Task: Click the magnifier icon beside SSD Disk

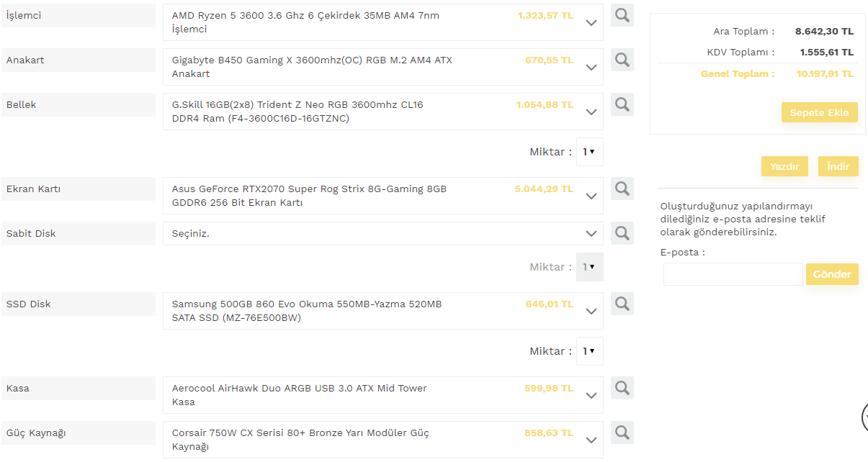Action: pyautogui.click(x=622, y=304)
